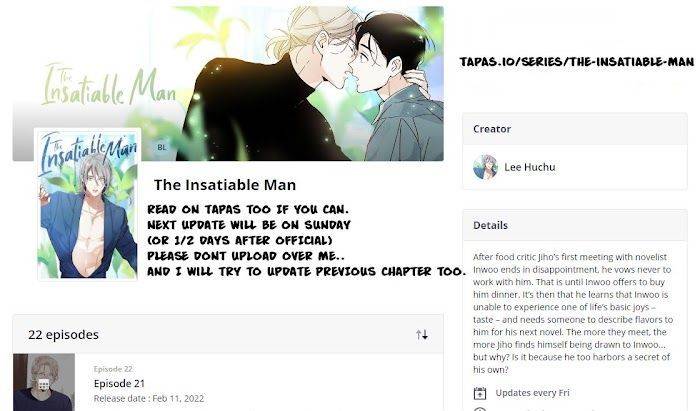Click the small Episode 22 label
700x411 pixels.
[113, 369]
